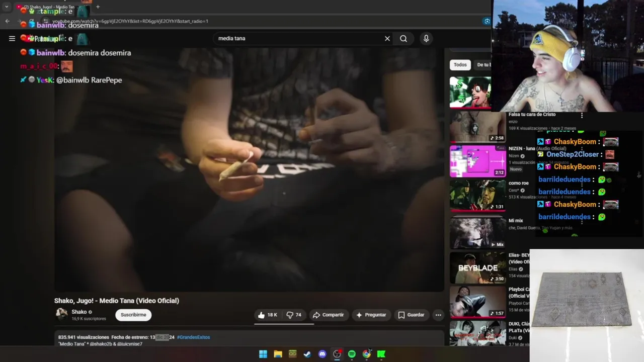The image size is (644, 362).
Task: Follow the #GrandesExitos hashtag link
Action: click(193, 337)
